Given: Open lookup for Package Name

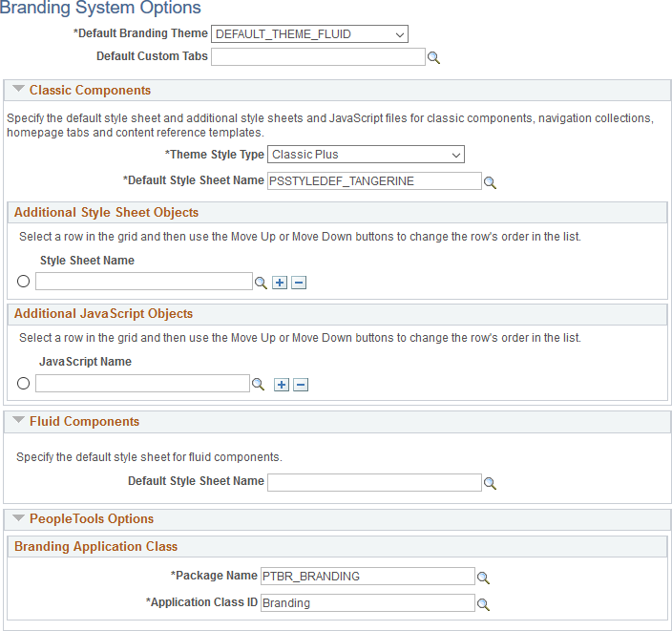Looking at the screenshot, I should tap(483, 578).
